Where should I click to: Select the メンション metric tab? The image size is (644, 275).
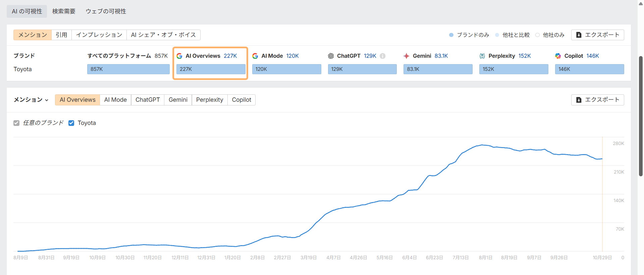33,35
